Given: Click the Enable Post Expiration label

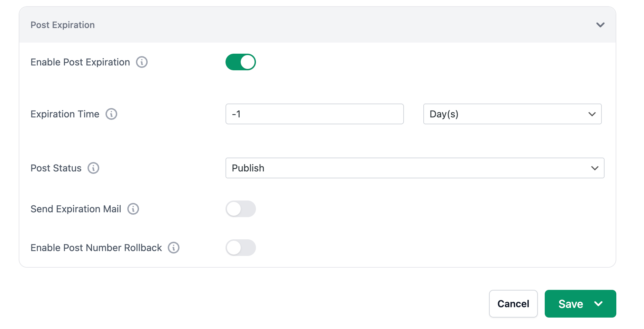Looking at the screenshot, I should (x=80, y=62).
